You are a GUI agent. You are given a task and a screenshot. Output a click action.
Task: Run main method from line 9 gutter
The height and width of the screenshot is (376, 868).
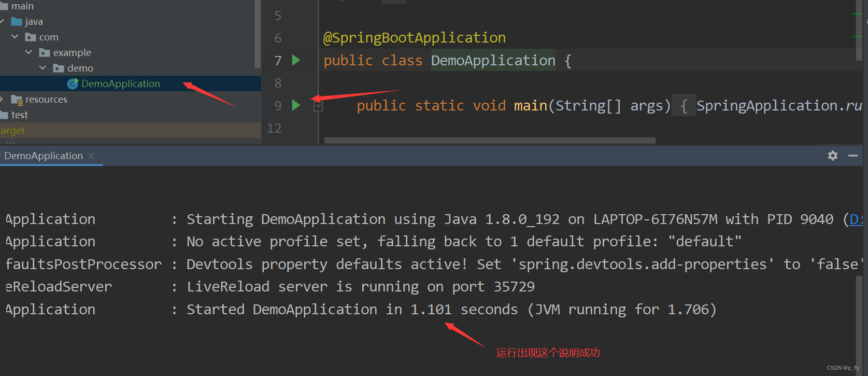coord(296,105)
